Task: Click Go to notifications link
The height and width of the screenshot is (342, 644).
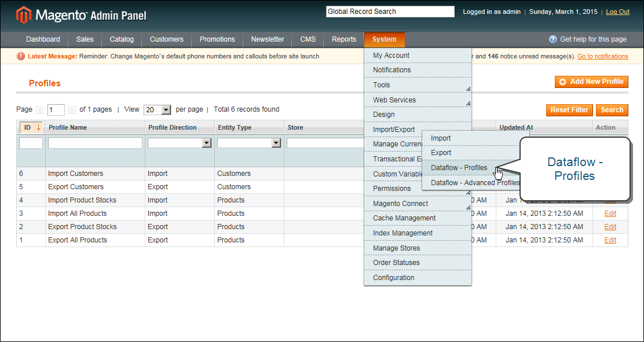Action: [x=602, y=56]
